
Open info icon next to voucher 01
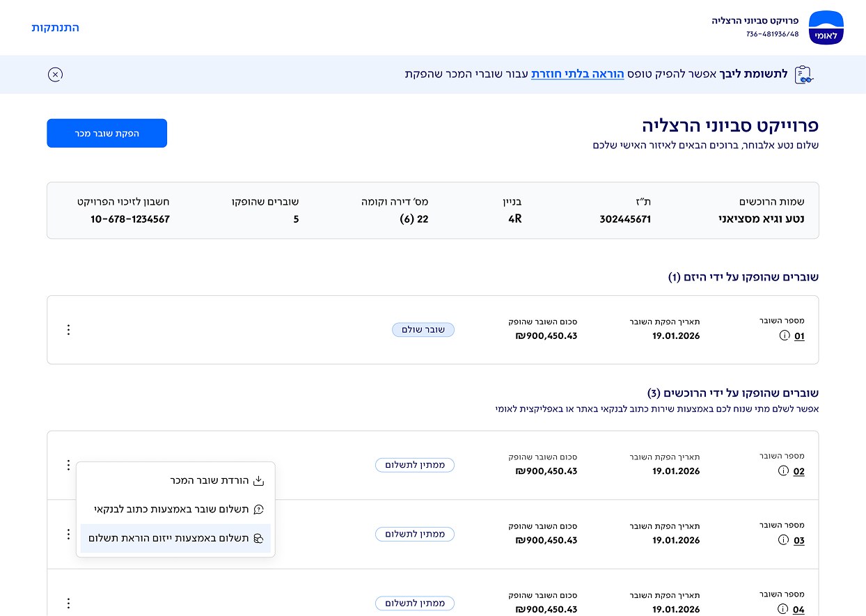[x=785, y=336]
